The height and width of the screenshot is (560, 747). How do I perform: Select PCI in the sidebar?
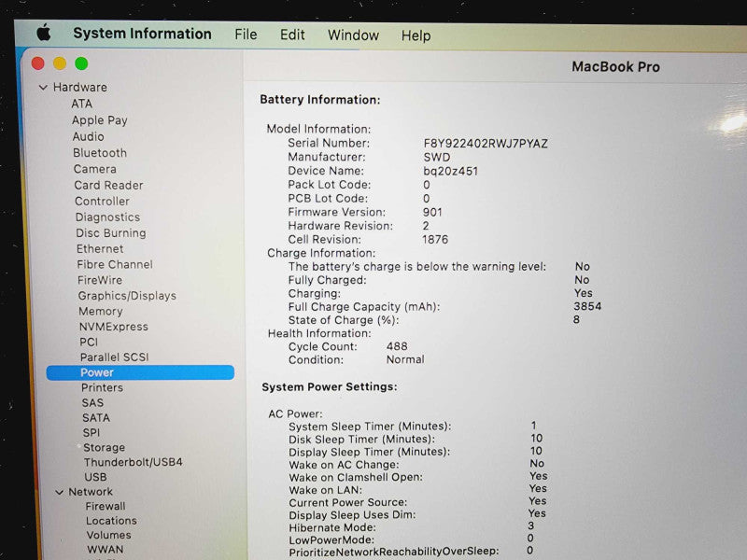tap(89, 342)
